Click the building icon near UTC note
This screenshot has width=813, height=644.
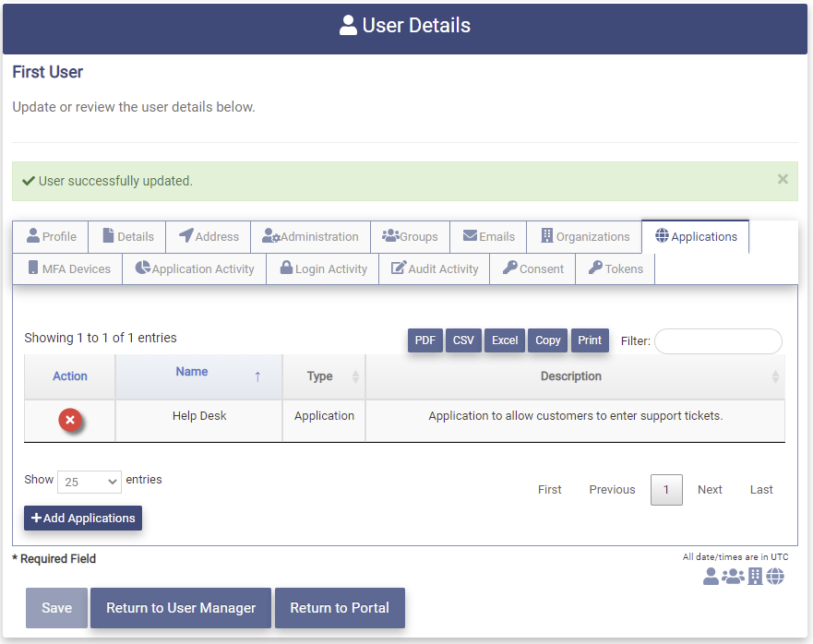(755, 576)
